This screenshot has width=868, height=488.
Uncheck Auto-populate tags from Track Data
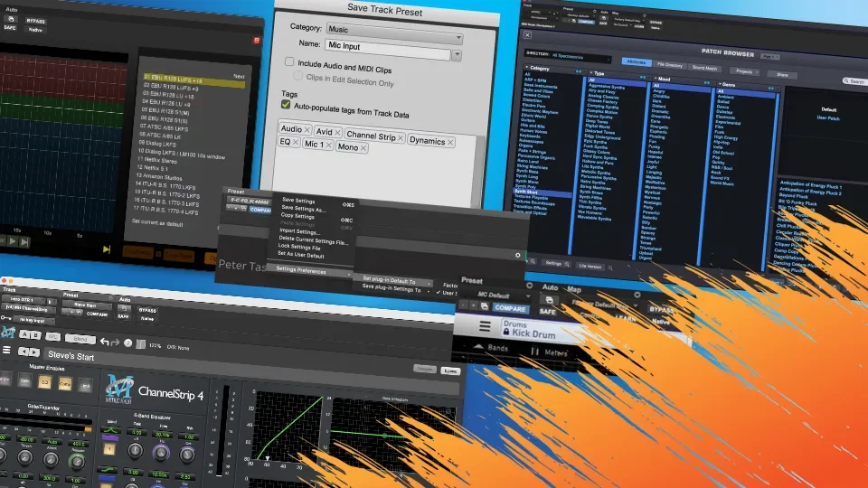286,104
